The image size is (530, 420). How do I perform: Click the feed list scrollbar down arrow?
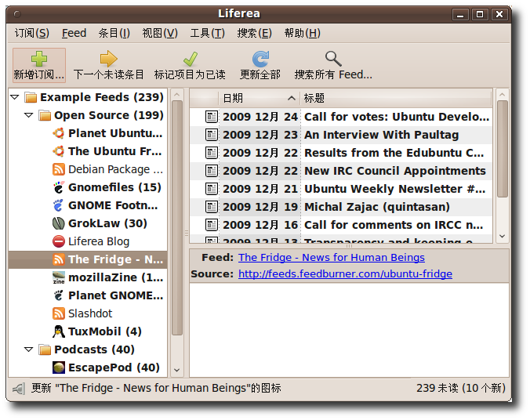tap(176, 370)
